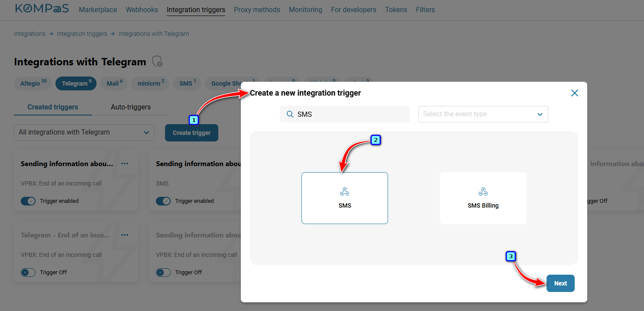Select Integration triggers in top menu
The image size is (644, 311).
coord(196,10)
